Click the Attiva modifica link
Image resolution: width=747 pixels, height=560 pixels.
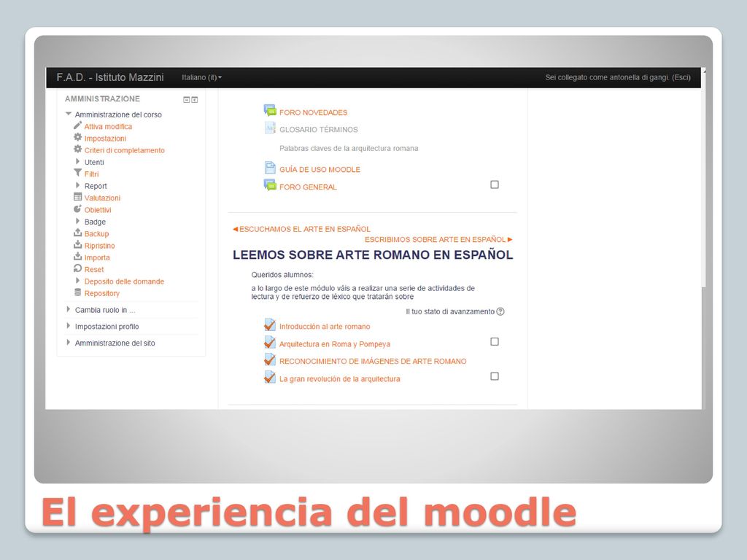[x=108, y=127]
